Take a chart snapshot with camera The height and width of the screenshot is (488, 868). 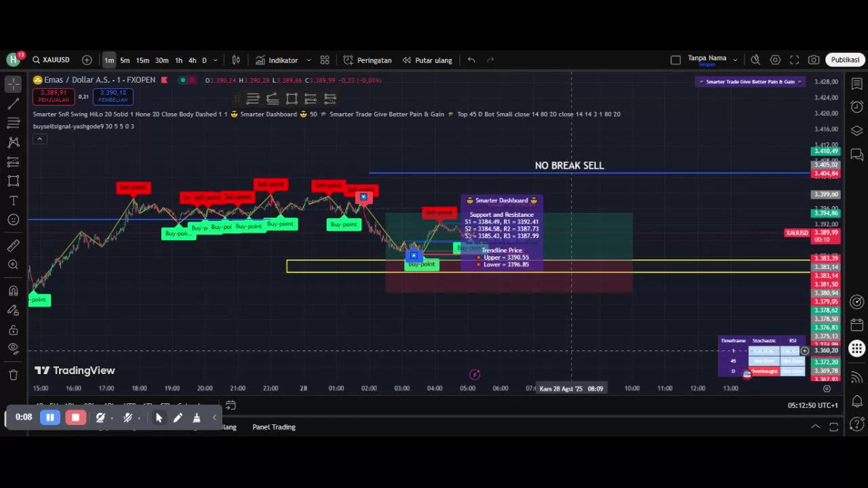click(x=814, y=60)
